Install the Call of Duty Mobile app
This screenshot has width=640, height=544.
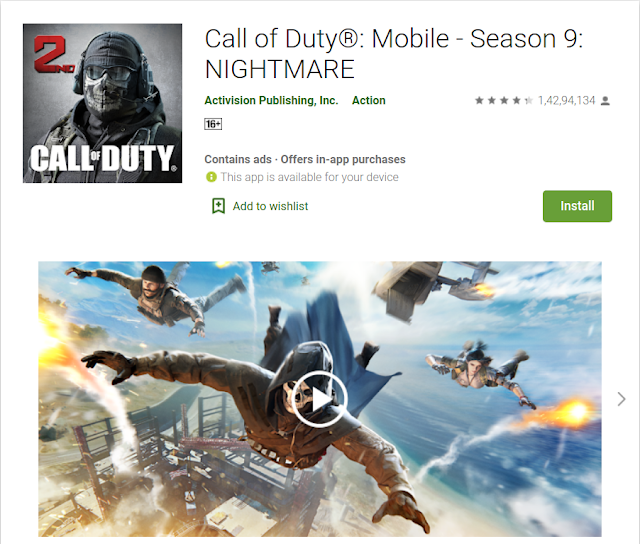[x=577, y=206]
